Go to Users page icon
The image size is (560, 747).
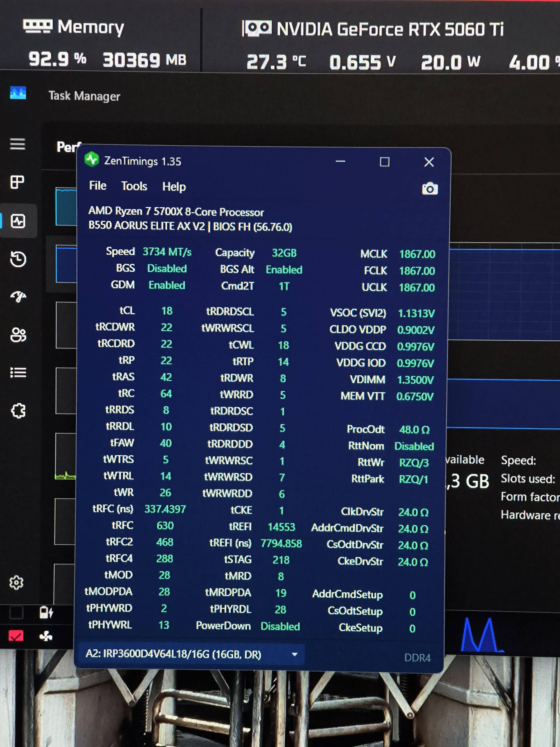pyautogui.click(x=18, y=335)
